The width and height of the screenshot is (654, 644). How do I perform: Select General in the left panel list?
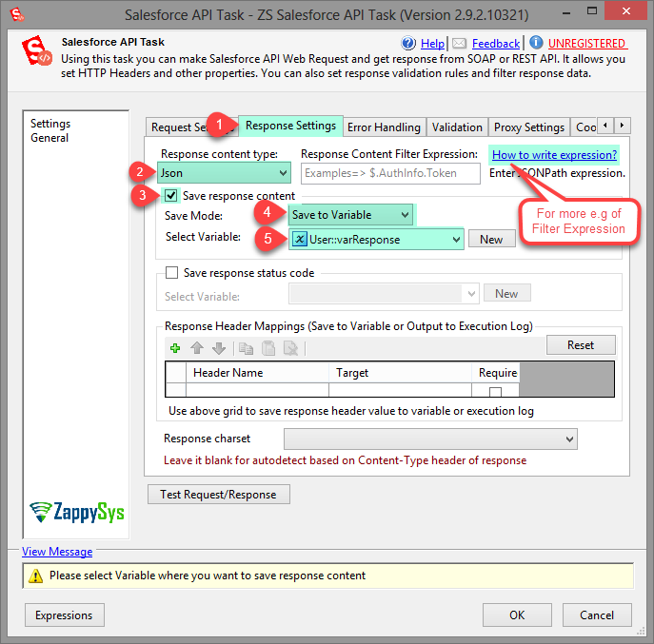(x=50, y=138)
